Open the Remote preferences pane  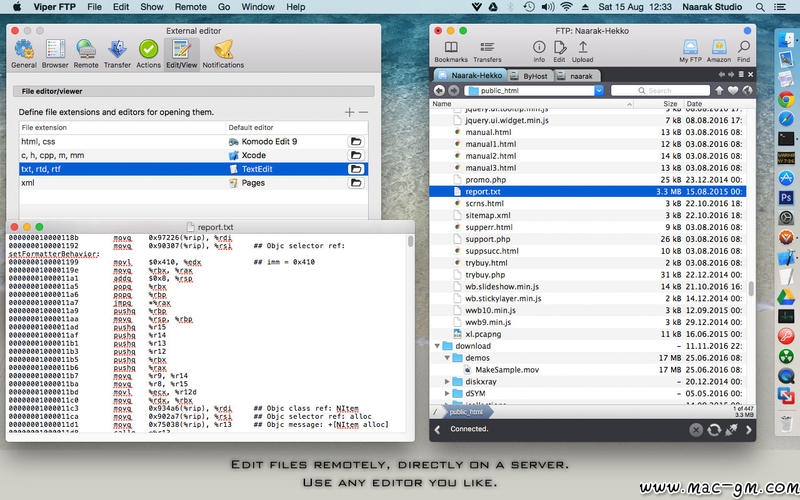click(x=86, y=54)
